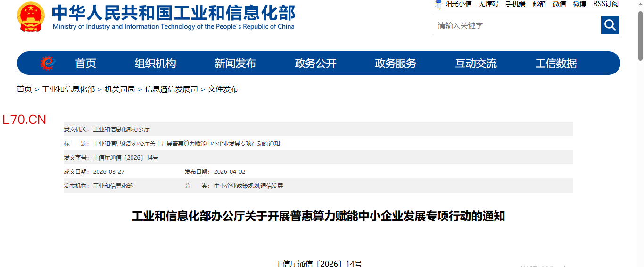Open the 政务服务 menu item
Image resolution: width=644 pixels, height=267 pixels.
(x=396, y=63)
